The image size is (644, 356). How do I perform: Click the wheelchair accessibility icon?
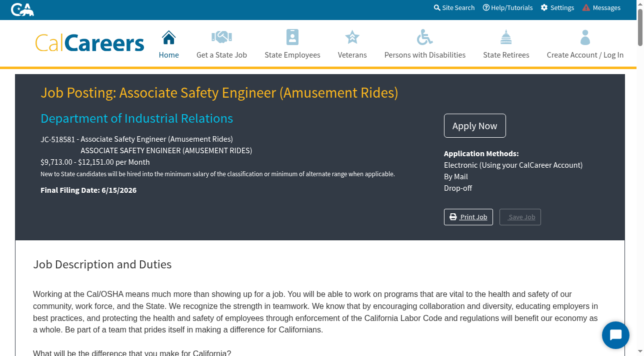(425, 37)
